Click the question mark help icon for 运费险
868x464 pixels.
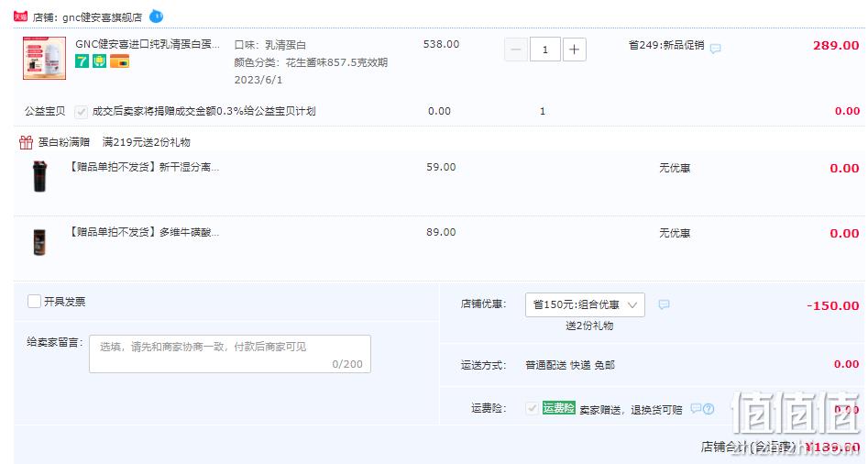click(x=708, y=409)
